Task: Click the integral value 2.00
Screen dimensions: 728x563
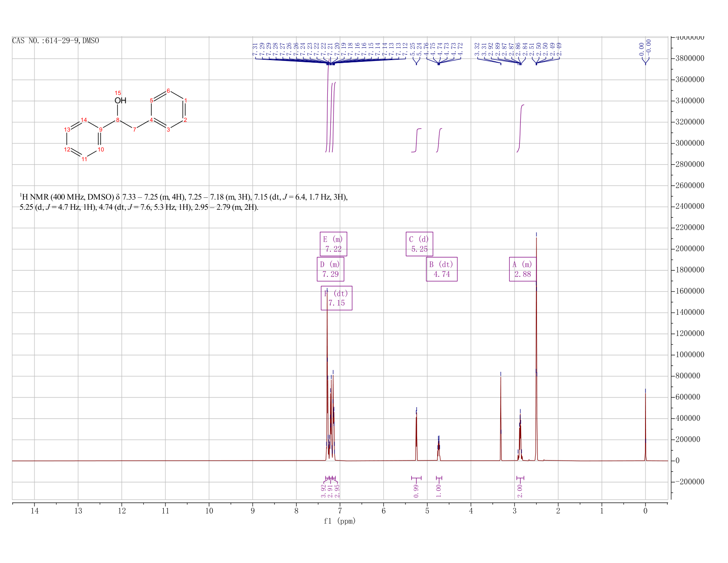Action: click(x=520, y=491)
